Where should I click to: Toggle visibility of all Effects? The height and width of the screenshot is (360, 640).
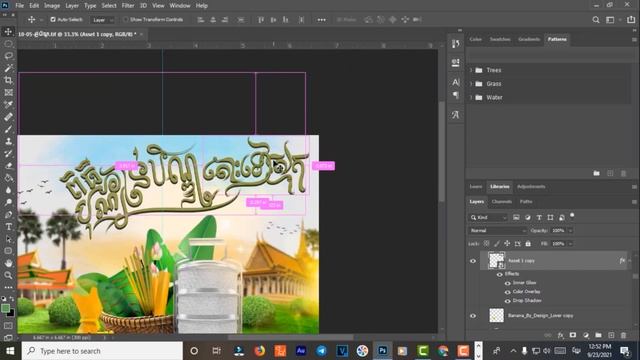(x=500, y=274)
